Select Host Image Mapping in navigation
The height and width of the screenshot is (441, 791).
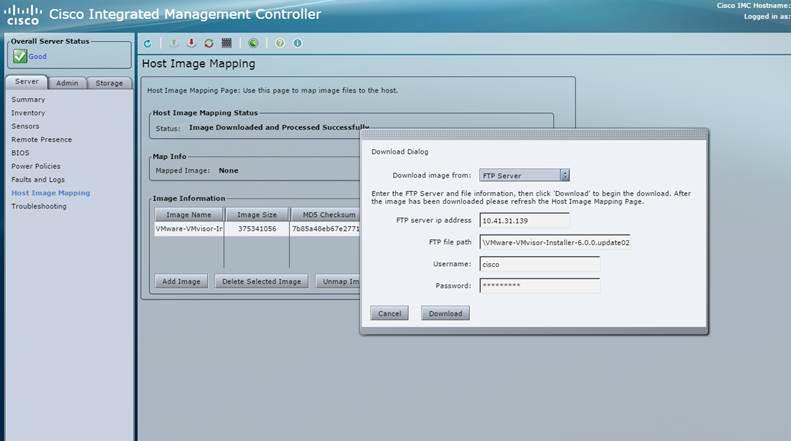(50, 193)
